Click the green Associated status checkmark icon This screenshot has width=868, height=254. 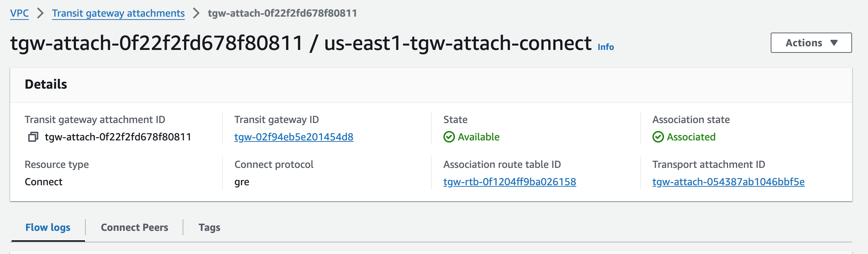[658, 137]
